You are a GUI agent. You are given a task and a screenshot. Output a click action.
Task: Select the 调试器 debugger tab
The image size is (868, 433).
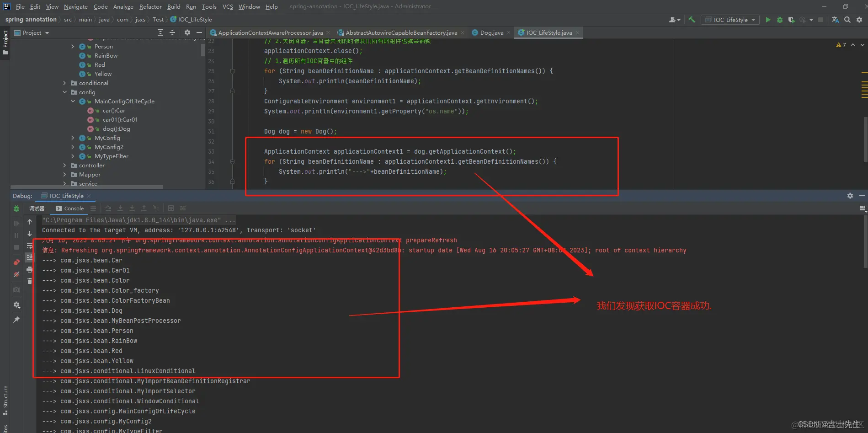[37, 208]
